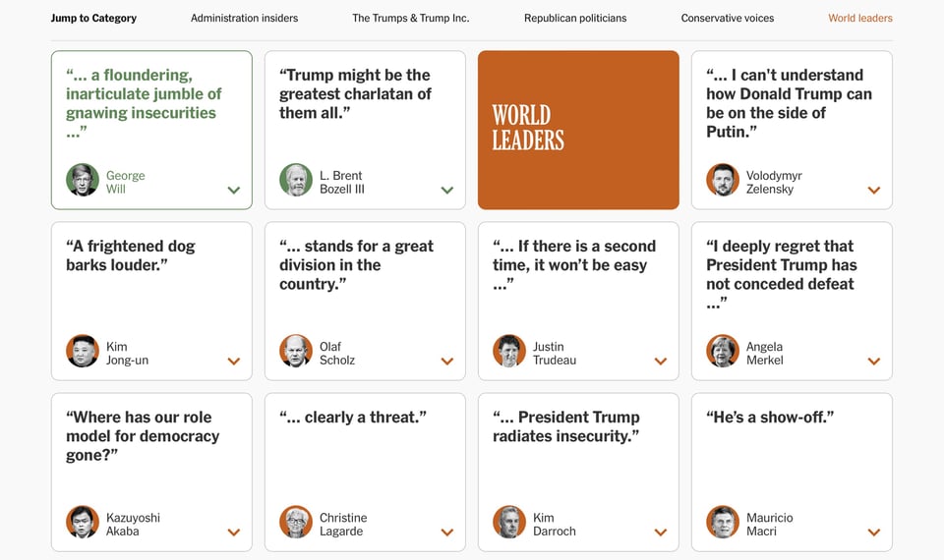Jump to Conservative voices section

728,18
